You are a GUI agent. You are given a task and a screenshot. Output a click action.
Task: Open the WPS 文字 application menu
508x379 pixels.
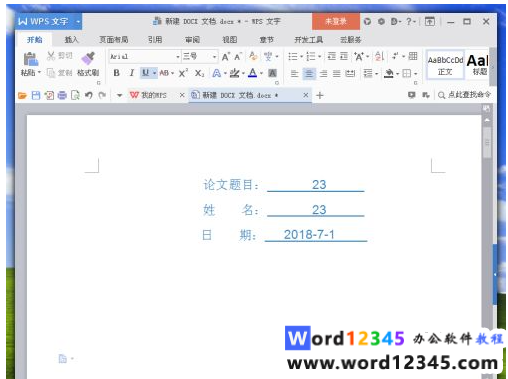pos(49,22)
